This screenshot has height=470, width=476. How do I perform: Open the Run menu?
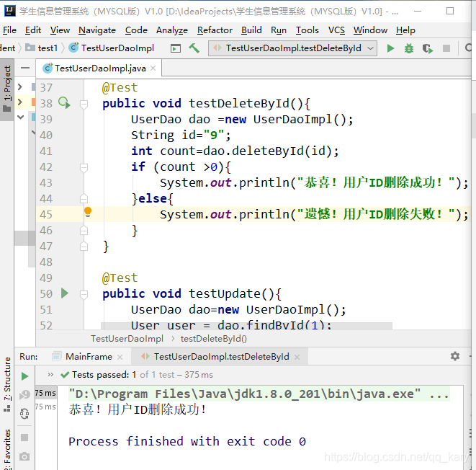click(279, 30)
